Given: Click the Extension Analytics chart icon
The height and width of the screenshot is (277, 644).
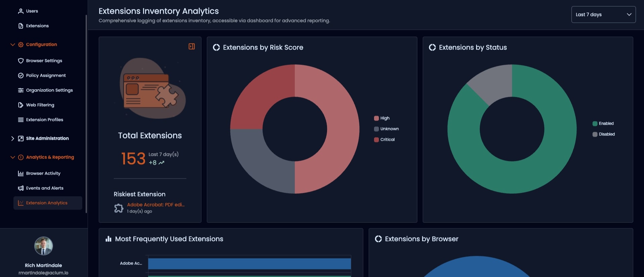Looking at the screenshot, I should click(x=20, y=203).
